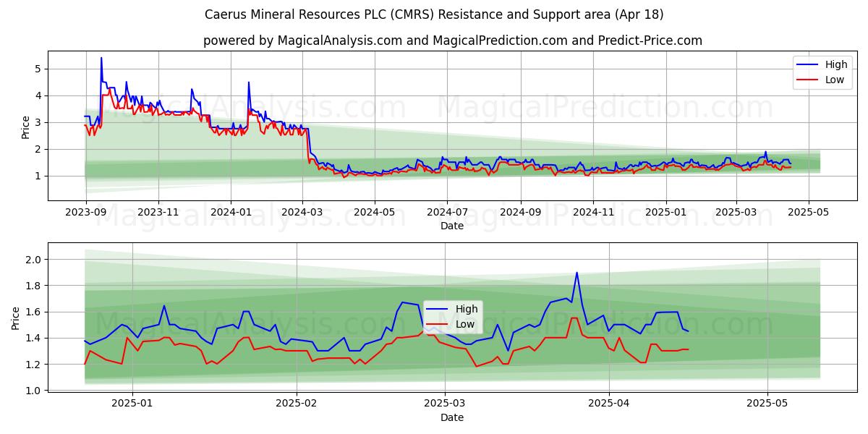Click the chart title mentioning Caerus Mineral Resources
Screen dimensions: 868x434
434,14
